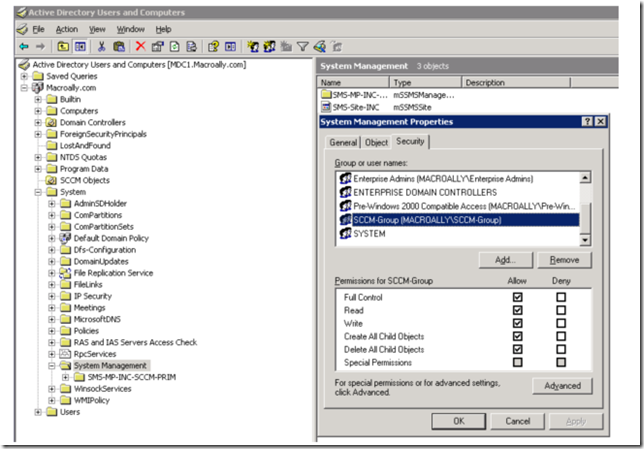
Task: Click the Up One Level folder icon
Action: coord(63,46)
